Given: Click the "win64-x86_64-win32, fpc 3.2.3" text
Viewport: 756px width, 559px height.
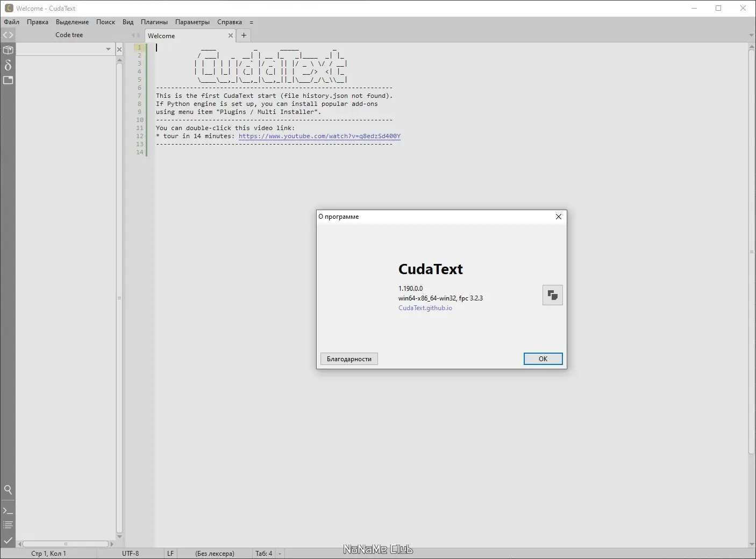Looking at the screenshot, I should click(x=440, y=298).
